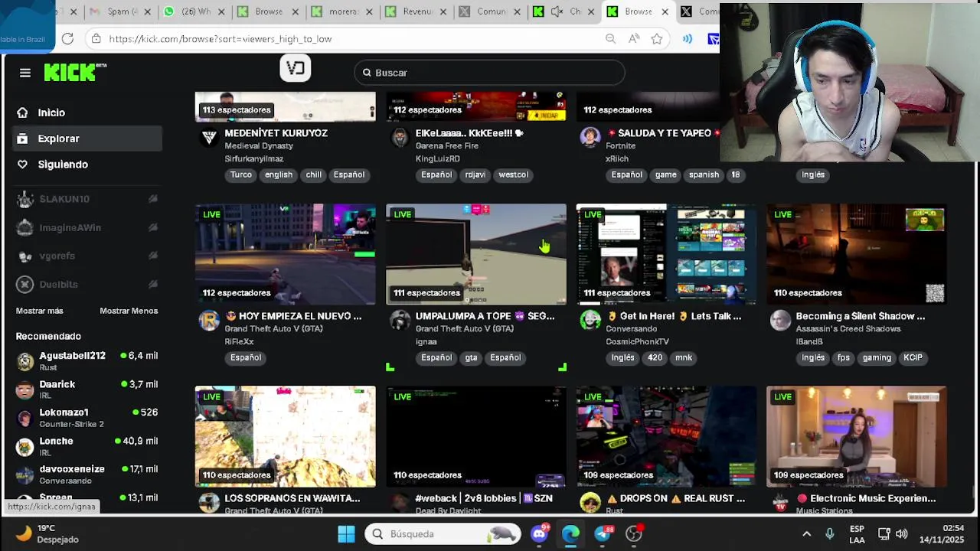Viewport: 980px width, 551px height.
Task: Open HOY EMPIEZA EL NUEVO stream thumbnail
Action: coord(286,254)
